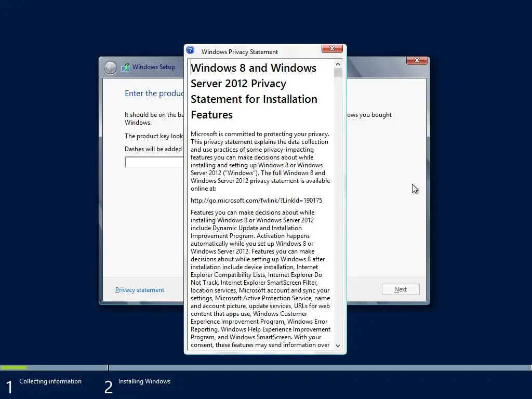The width and height of the screenshot is (532, 399).
Task: Click the product key input field
Action: (154, 162)
